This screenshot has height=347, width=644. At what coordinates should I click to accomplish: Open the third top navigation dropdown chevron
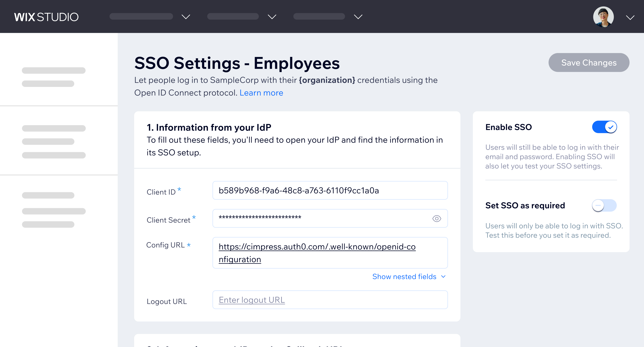pyautogui.click(x=358, y=17)
